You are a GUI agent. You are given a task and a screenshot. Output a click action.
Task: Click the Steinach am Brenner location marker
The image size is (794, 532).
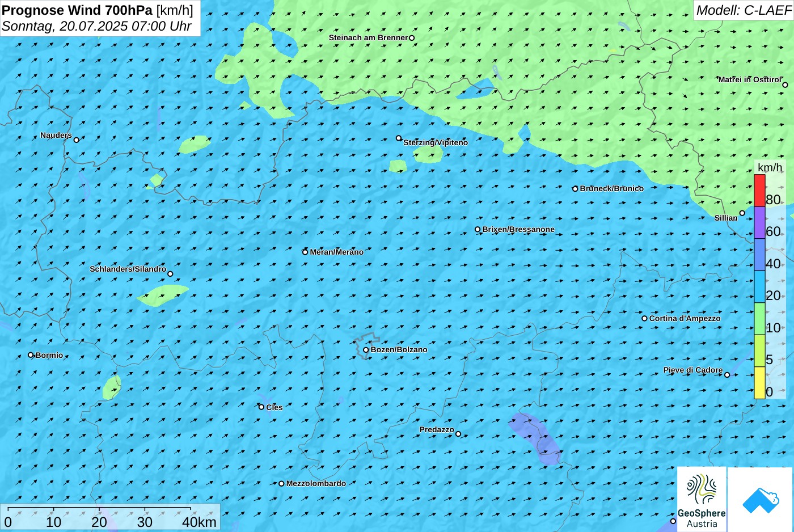(412, 38)
